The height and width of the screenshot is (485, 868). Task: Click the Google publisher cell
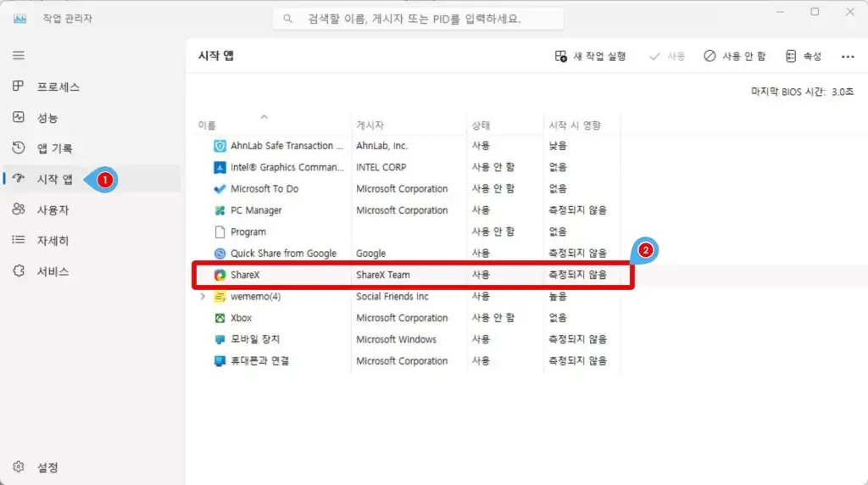(x=371, y=254)
